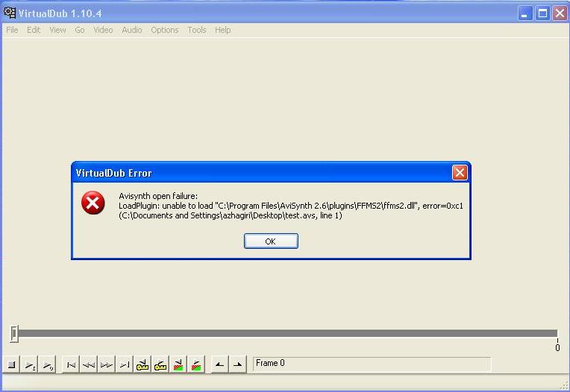Open the Go menu
Viewport: 570px width, 392px height.
[80, 30]
